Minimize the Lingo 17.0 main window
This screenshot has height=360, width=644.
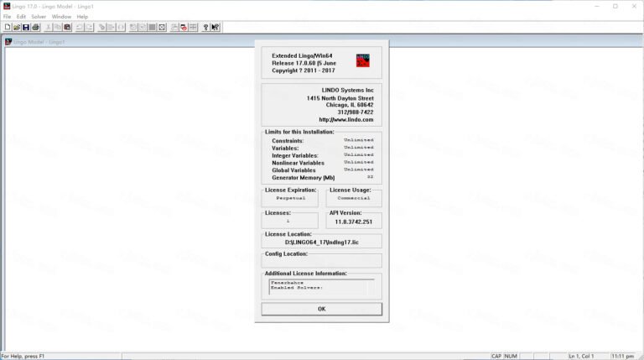coord(597,6)
